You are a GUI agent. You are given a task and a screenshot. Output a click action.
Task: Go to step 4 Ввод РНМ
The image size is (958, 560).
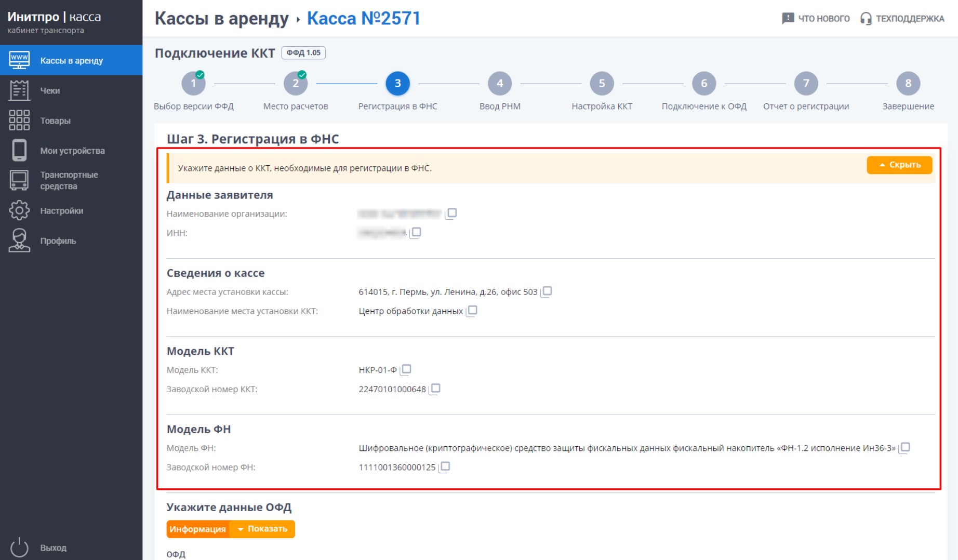[x=500, y=83]
